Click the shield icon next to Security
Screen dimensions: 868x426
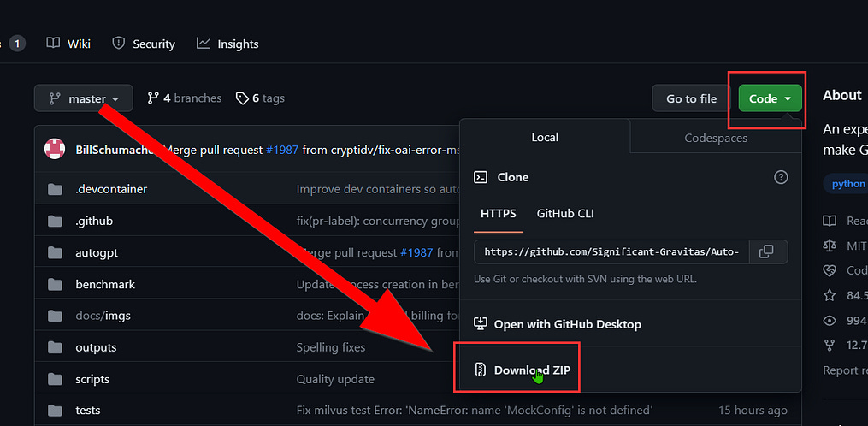(x=119, y=44)
